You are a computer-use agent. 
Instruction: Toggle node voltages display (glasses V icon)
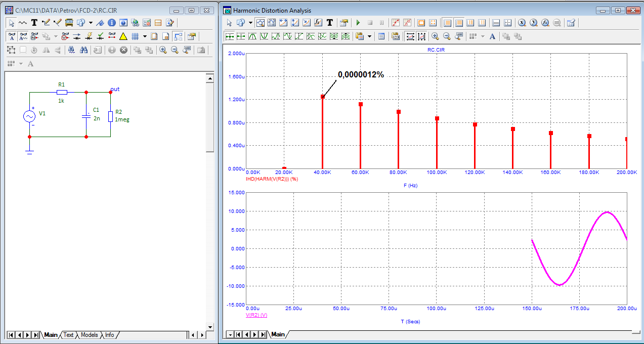coord(65,36)
